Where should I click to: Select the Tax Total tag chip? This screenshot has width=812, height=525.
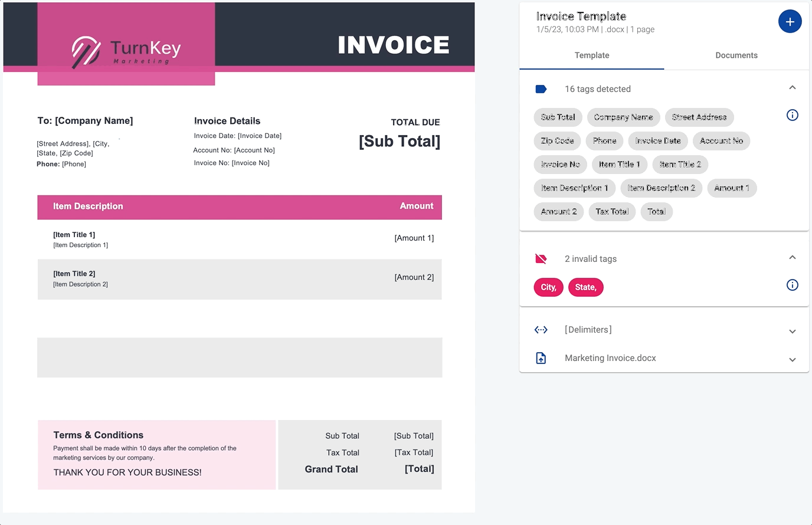click(x=612, y=212)
